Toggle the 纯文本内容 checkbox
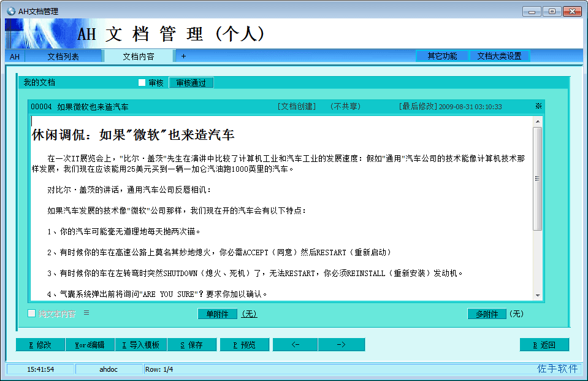This screenshot has height=381, width=588. [x=31, y=314]
